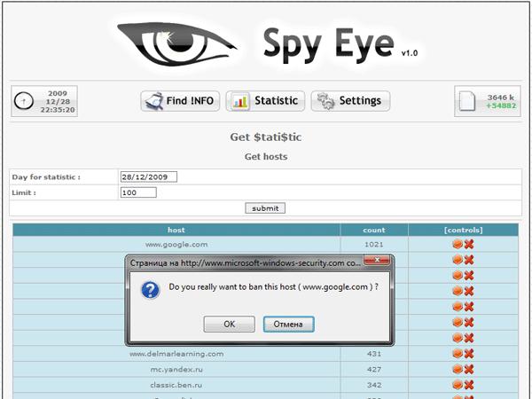Click orange icon in www.delmarlearning.com row
532x399 pixels.
point(458,354)
